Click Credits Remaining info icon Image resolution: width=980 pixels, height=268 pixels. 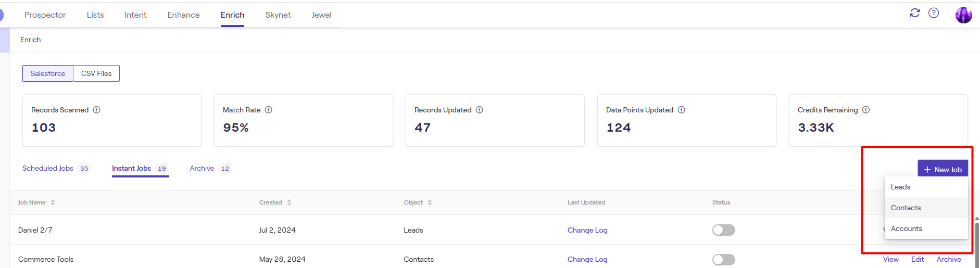tap(866, 110)
